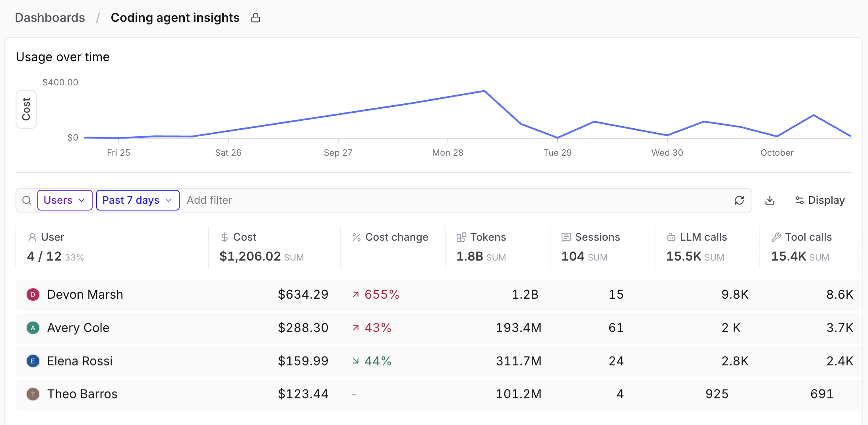Sort by the Cost column header
Screen dimensions: 868x425
pyautogui.click(x=244, y=237)
